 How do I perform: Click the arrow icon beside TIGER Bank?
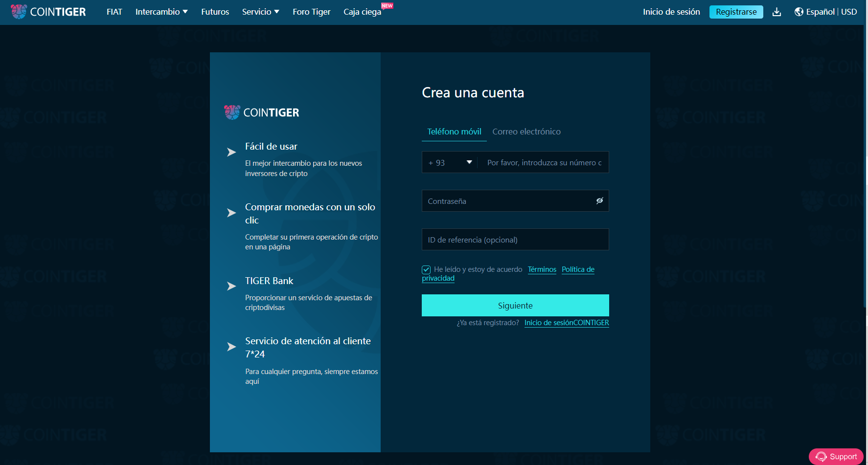(x=231, y=286)
